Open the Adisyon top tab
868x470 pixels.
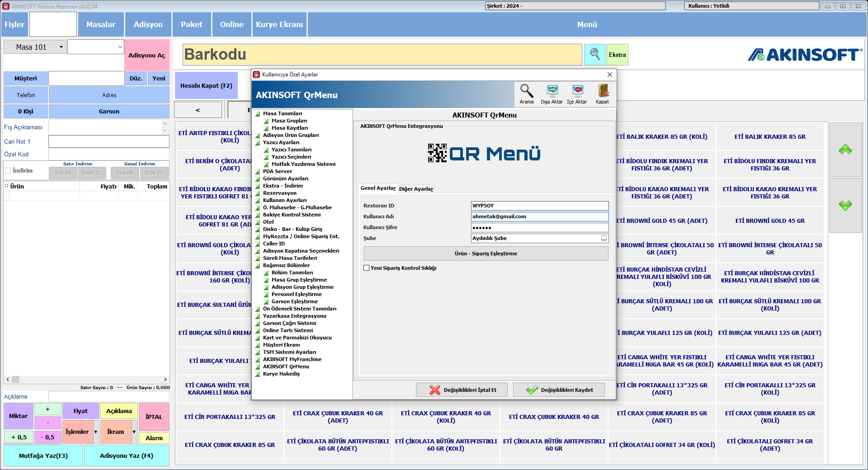(148, 24)
